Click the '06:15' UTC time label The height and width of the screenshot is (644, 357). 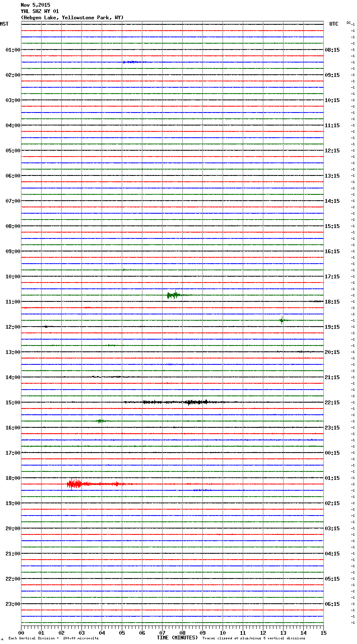[x=332, y=604]
